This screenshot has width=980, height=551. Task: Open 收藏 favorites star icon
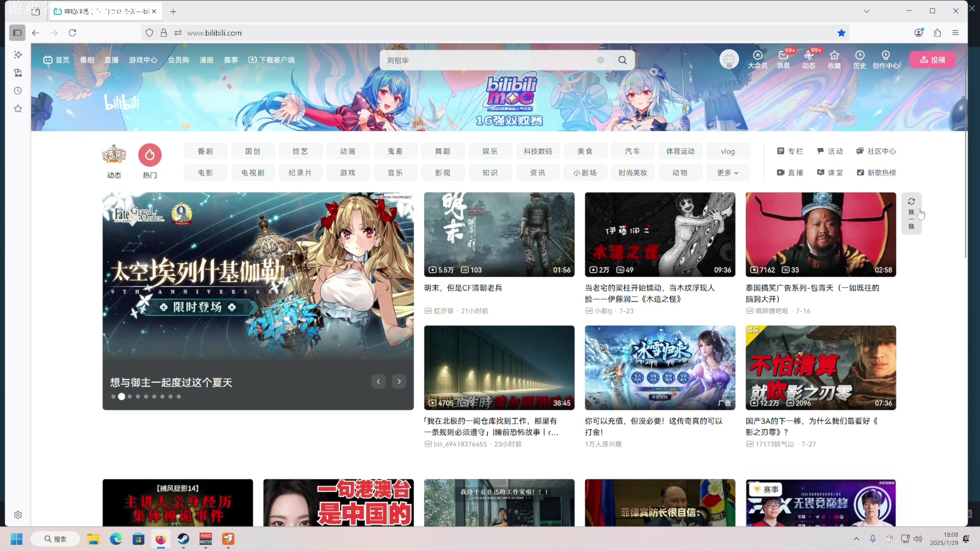(x=834, y=59)
